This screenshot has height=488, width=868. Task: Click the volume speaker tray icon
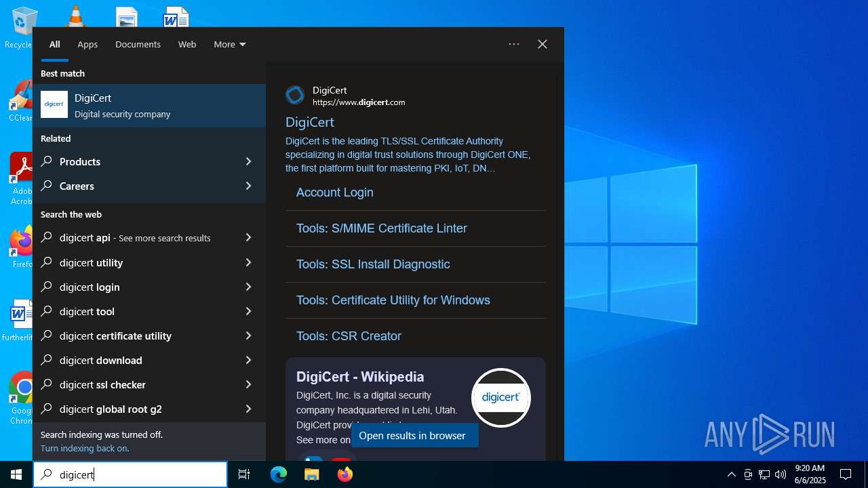(781, 474)
